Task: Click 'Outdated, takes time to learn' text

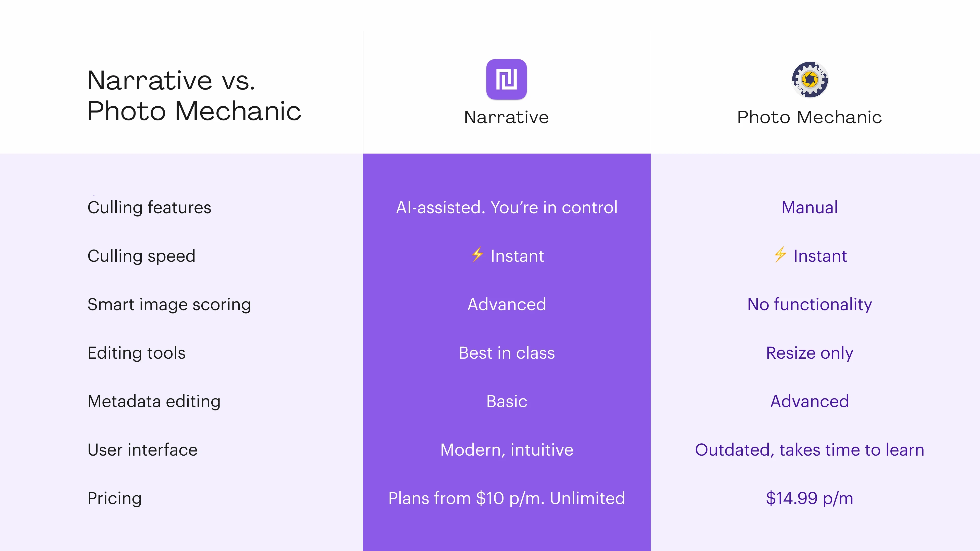Action: pyautogui.click(x=810, y=450)
